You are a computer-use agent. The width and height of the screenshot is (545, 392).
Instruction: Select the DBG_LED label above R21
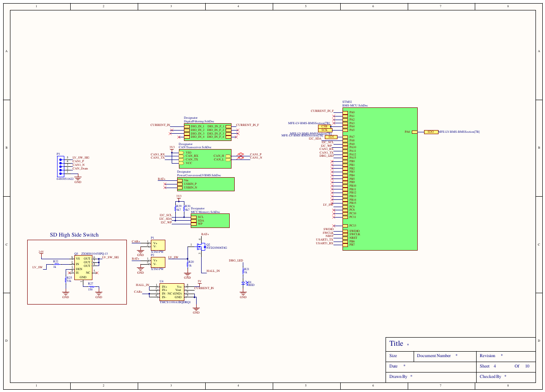tap(236, 261)
